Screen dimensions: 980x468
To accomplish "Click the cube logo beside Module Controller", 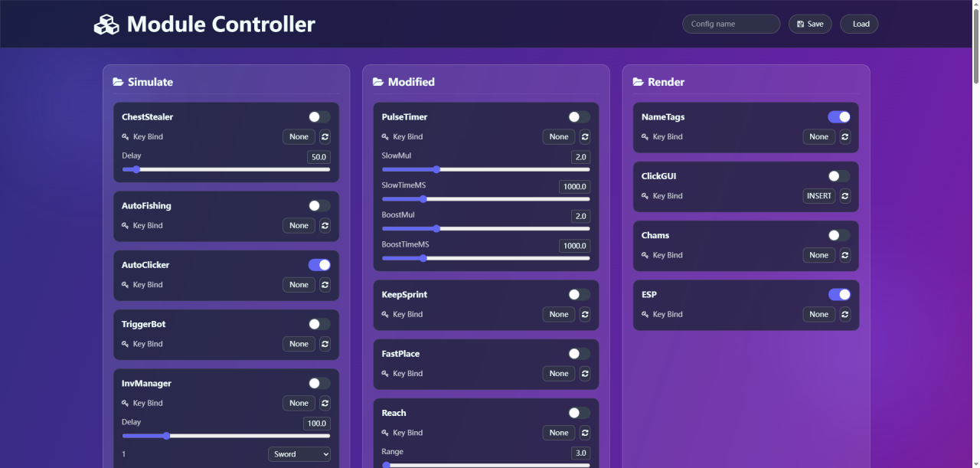I will click(x=106, y=25).
